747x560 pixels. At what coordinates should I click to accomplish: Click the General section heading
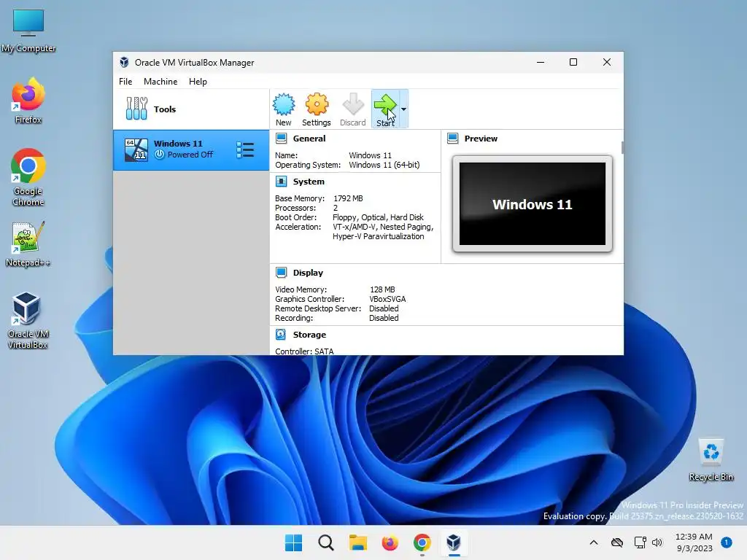tap(309, 139)
